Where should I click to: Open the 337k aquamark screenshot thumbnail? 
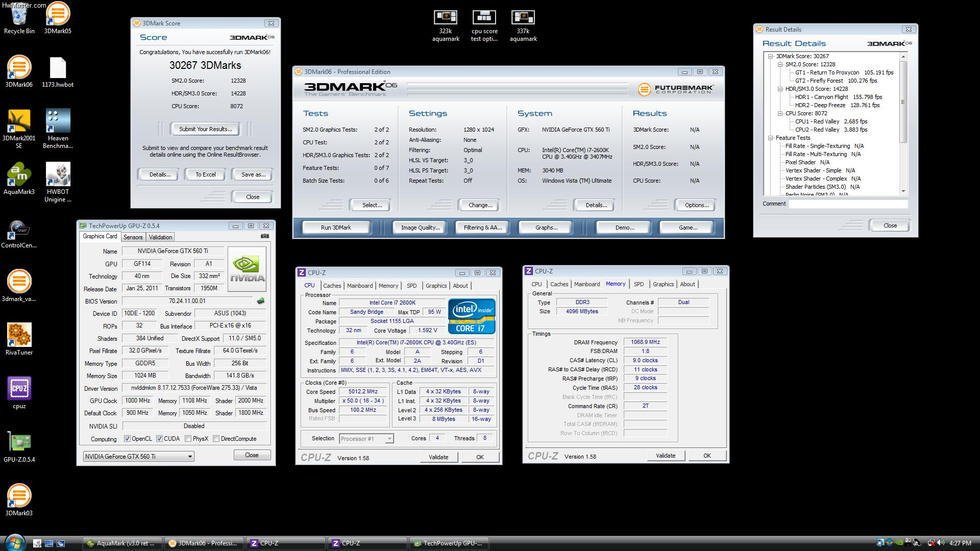pos(523,26)
